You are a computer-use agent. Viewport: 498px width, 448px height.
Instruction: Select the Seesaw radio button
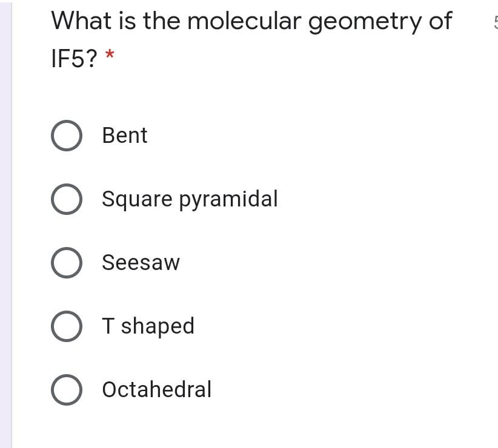pyautogui.click(x=67, y=263)
